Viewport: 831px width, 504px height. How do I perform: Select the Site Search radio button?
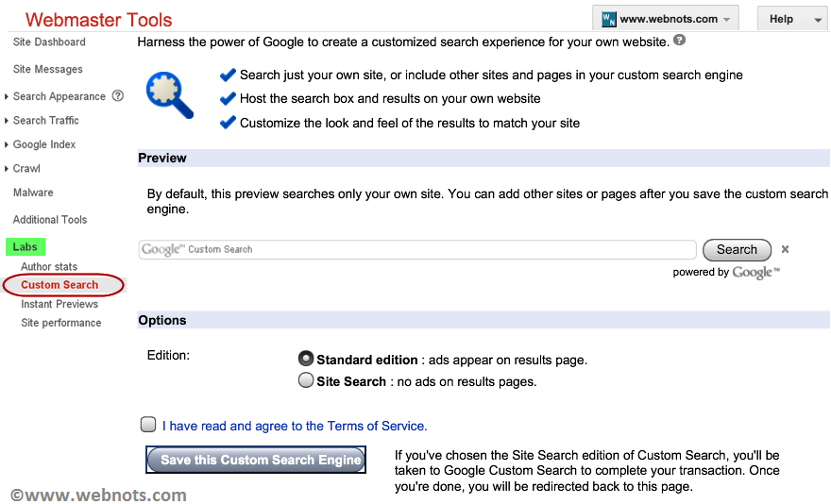306,380
